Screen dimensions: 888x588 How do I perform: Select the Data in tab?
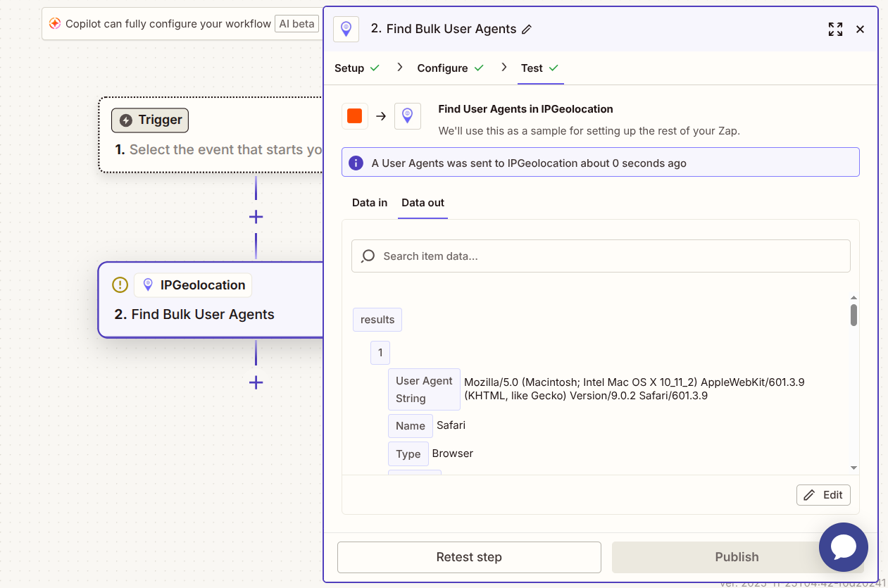click(370, 203)
